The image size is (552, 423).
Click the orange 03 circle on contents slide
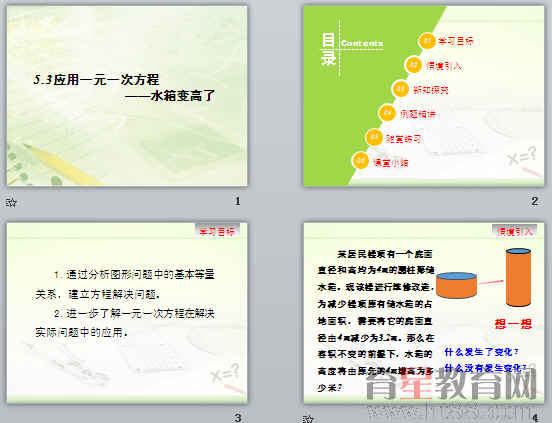(x=400, y=89)
